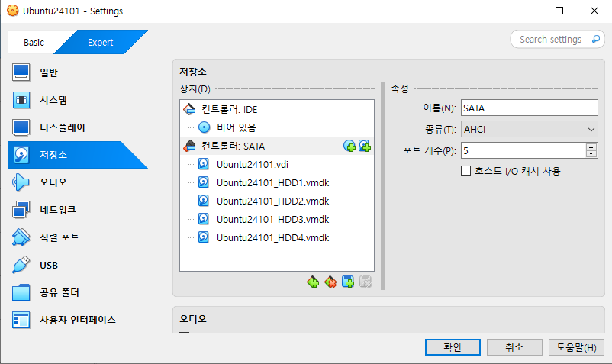Click the 도움말(H) button

click(x=576, y=347)
